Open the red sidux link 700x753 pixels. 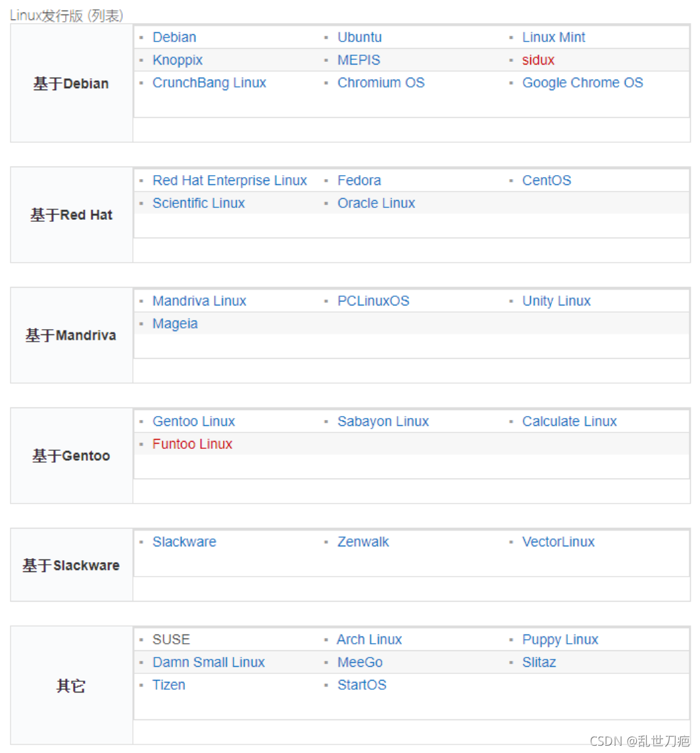coord(538,60)
